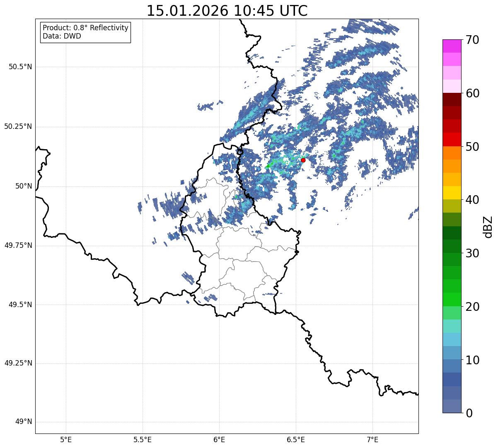Click the 5.5°E longitude label
Viewport: 498px width, 448px height.
pyautogui.click(x=143, y=439)
